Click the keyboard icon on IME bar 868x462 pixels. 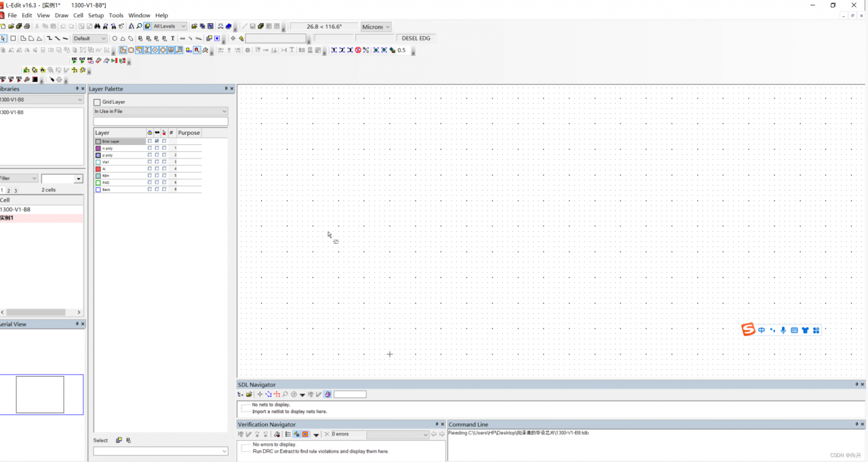click(794, 330)
